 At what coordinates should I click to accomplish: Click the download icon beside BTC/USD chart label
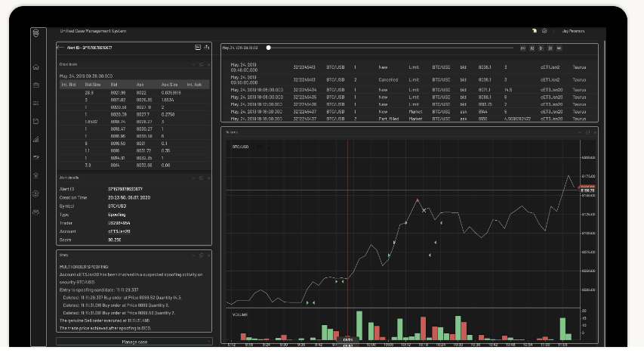[269, 147]
